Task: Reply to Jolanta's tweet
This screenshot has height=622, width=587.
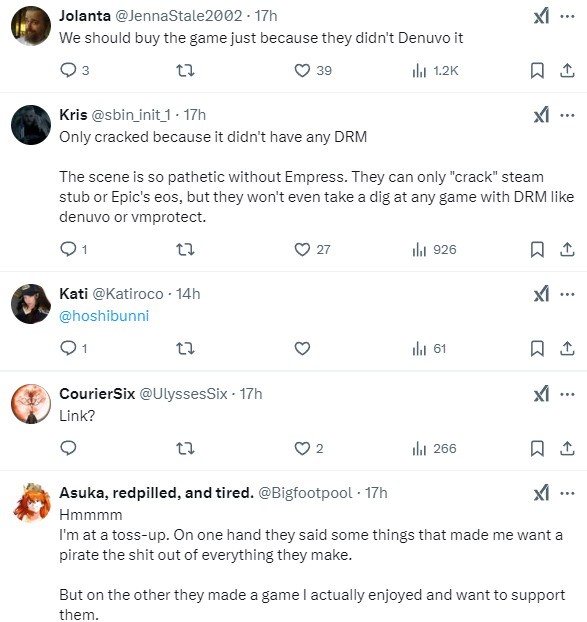Action: [68, 70]
